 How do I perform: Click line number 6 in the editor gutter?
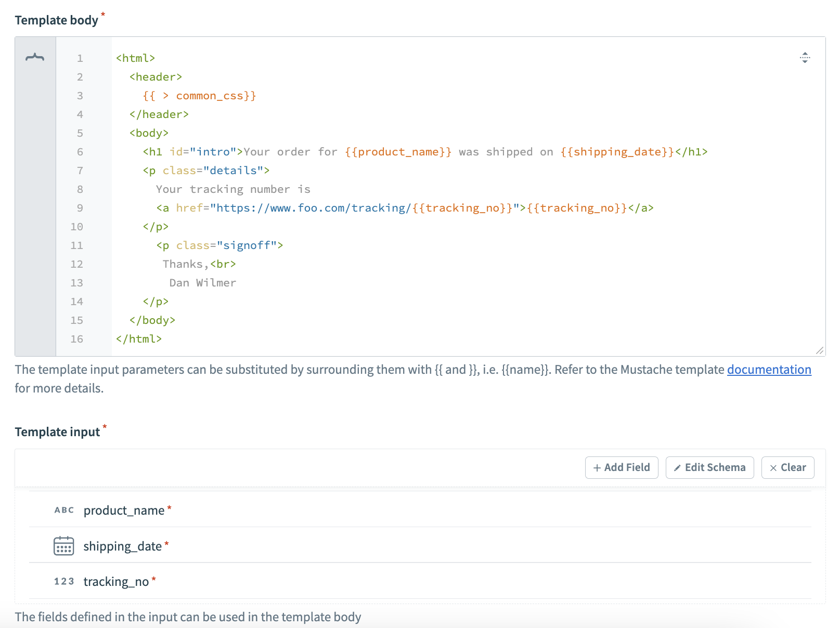click(x=80, y=152)
